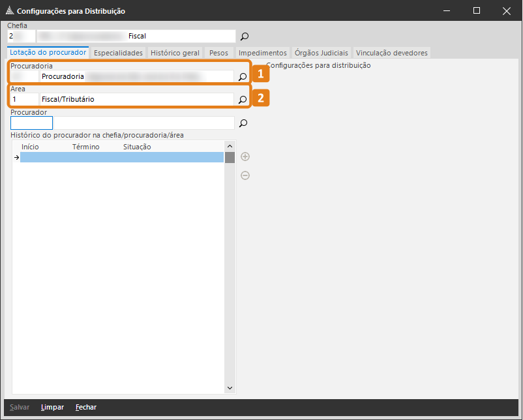Click the Fechar button
This screenshot has height=420, width=523.
[86, 407]
